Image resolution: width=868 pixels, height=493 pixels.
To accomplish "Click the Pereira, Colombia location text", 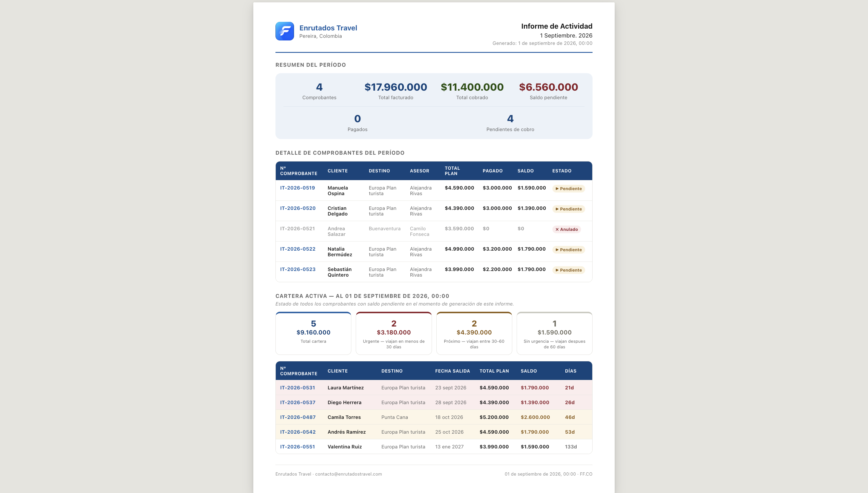I will tap(320, 36).
